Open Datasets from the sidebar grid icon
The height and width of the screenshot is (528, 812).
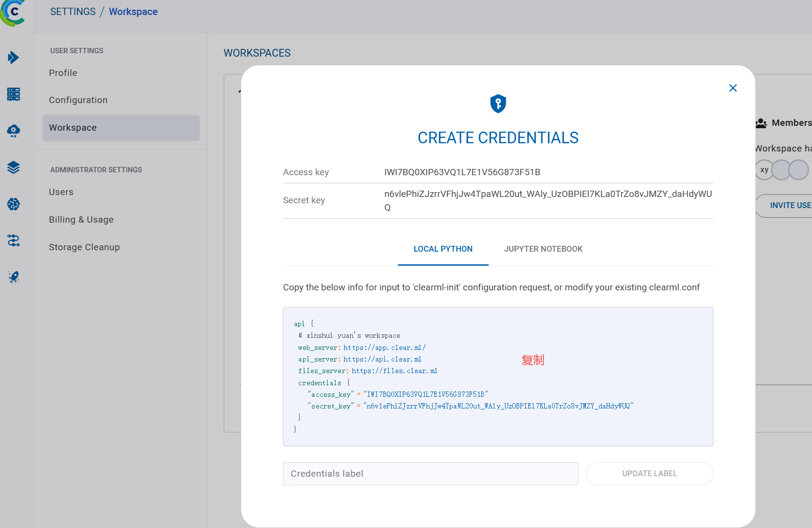[x=14, y=94]
